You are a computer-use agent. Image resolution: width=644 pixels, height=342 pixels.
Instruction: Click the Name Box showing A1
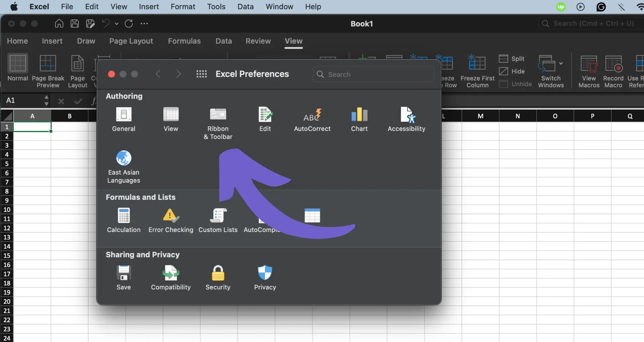pyautogui.click(x=23, y=100)
